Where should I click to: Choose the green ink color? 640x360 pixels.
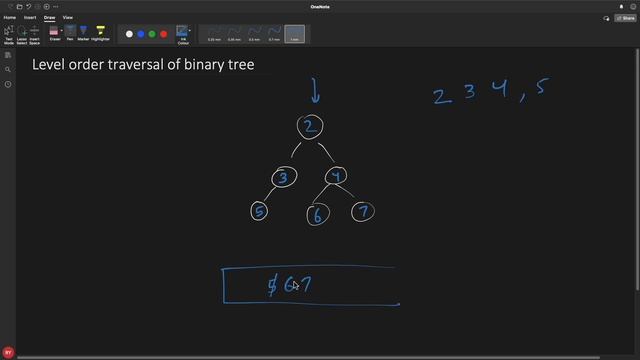point(152,34)
